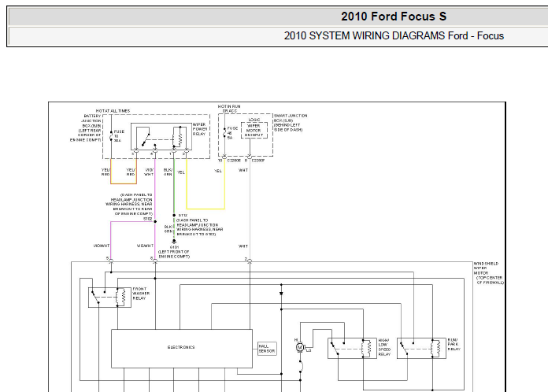This screenshot has width=548, height=392.
Task: Click the S102 splice dot
Action: [155, 221]
